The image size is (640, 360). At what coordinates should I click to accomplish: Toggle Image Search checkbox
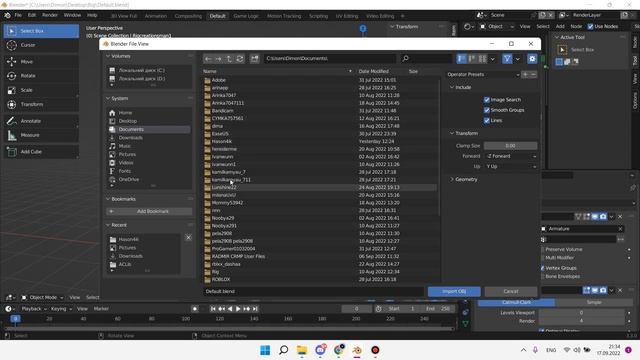tap(487, 100)
